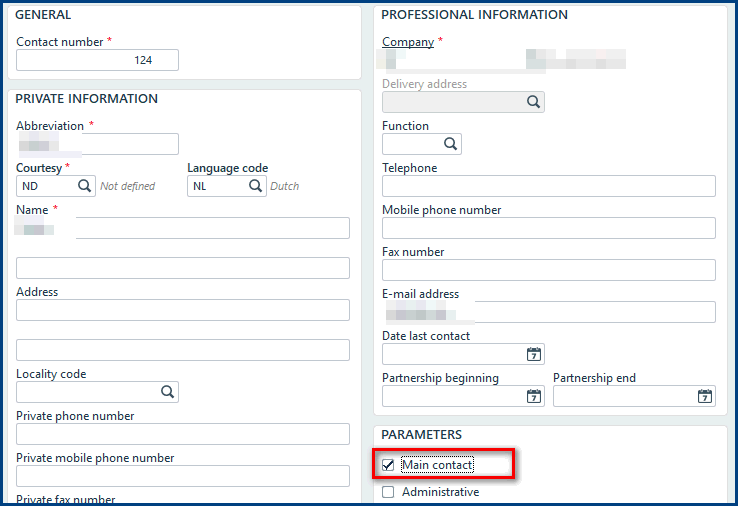
Task: Open the Courtesy lookup search icon
Action: tap(85, 186)
